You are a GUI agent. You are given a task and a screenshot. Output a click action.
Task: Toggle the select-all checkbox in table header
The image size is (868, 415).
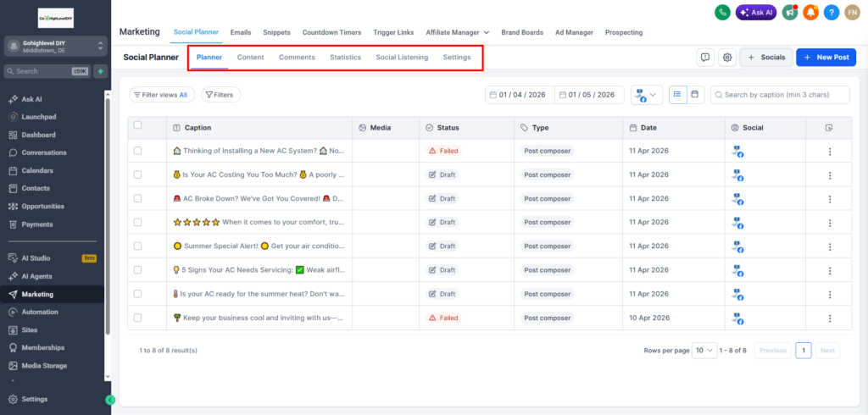(138, 125)
